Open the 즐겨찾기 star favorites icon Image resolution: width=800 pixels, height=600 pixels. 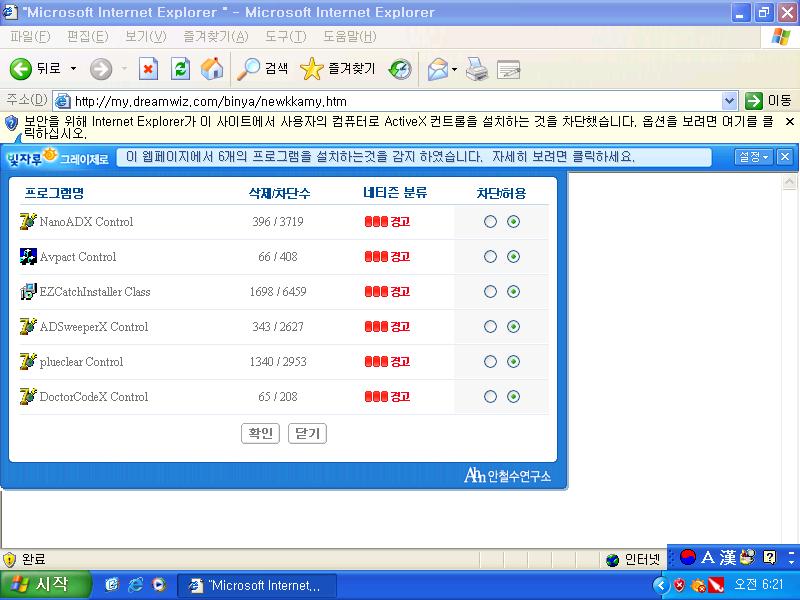click(312, 69)
